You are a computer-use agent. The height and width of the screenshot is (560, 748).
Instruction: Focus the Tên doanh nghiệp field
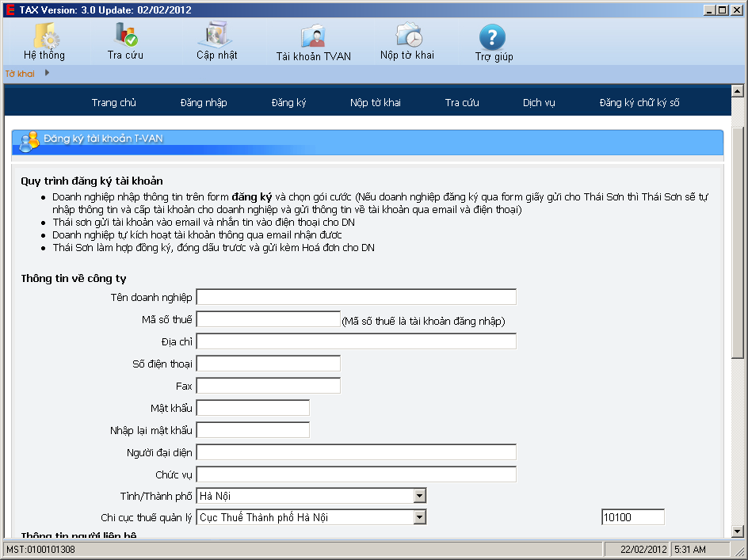[357, 297]
